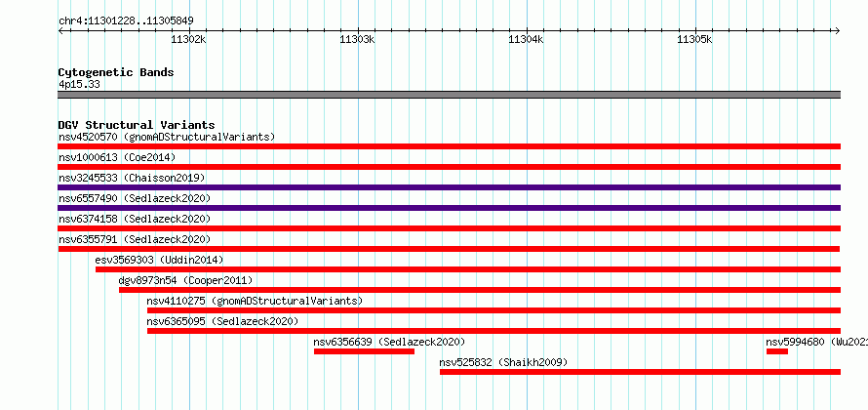868x410 pixels.
Task: Select the red bar under esv3569303
Action: click(x=468, y=269)
